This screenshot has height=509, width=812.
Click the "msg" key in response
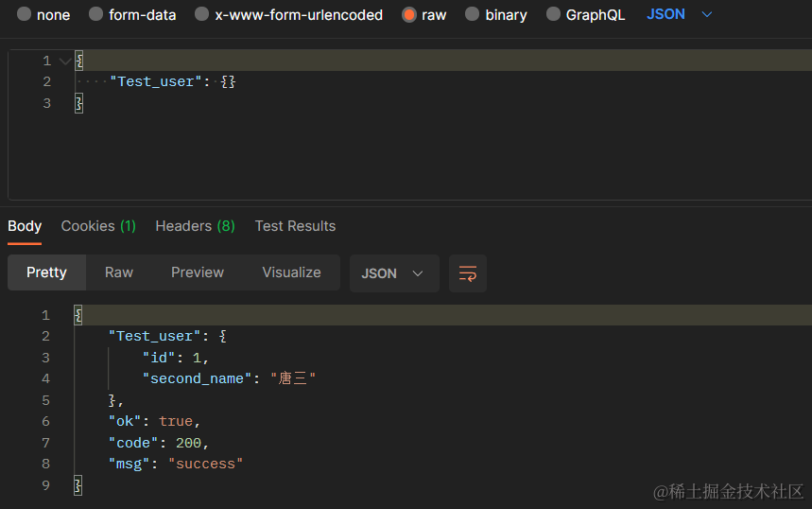point(129,464)
